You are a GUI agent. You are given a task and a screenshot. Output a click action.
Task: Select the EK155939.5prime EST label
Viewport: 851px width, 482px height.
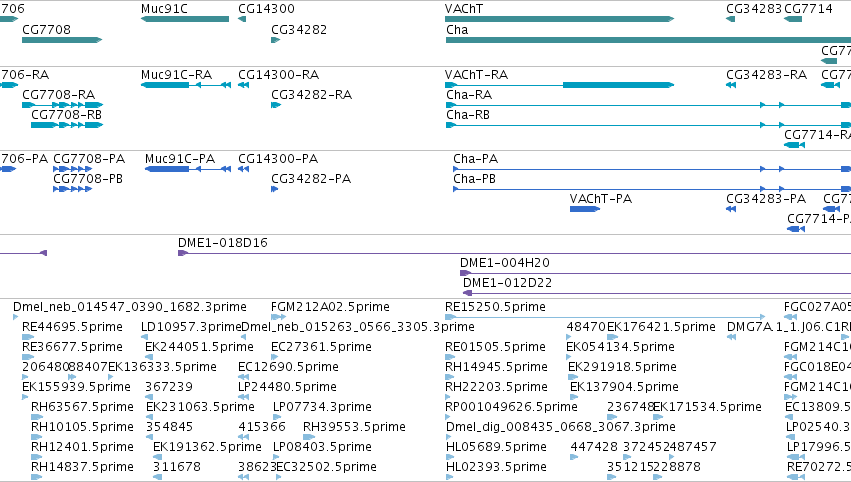click(77, 386)
